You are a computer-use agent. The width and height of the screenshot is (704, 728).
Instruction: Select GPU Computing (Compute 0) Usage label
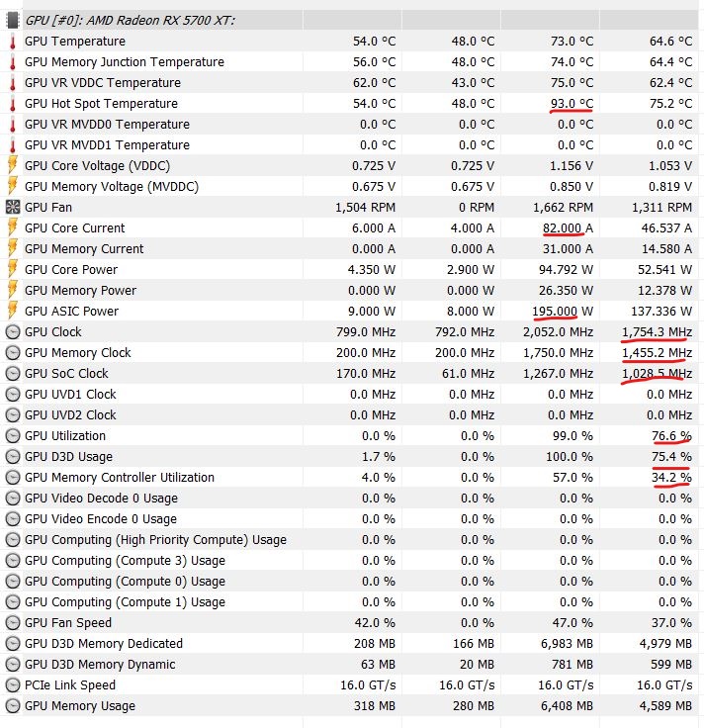click(x=125, y=582)
